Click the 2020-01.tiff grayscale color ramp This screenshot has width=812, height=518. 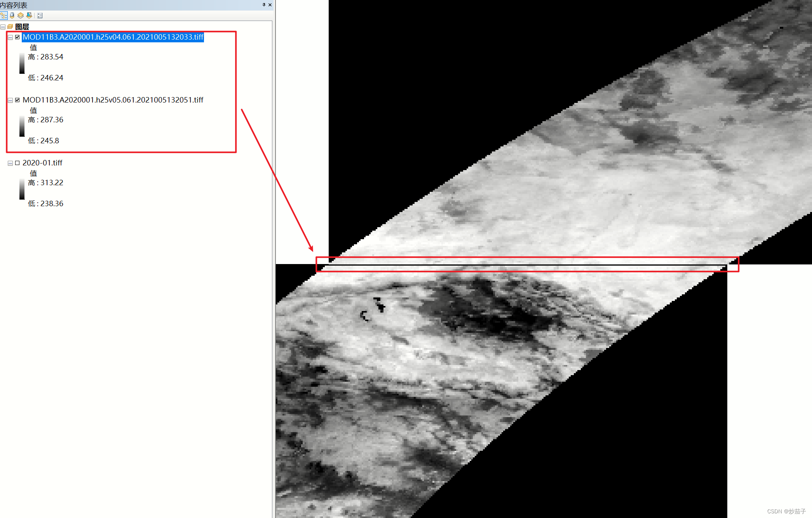22,189
